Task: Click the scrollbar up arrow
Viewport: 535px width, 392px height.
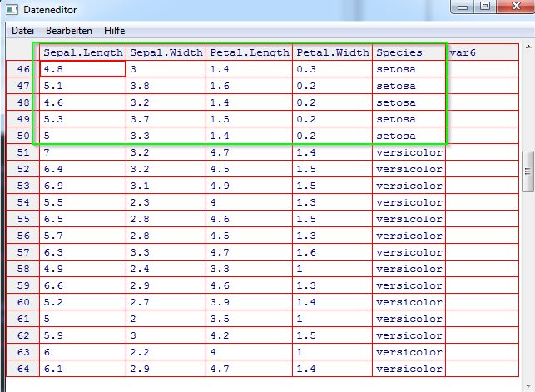Action: pos(528,47)
